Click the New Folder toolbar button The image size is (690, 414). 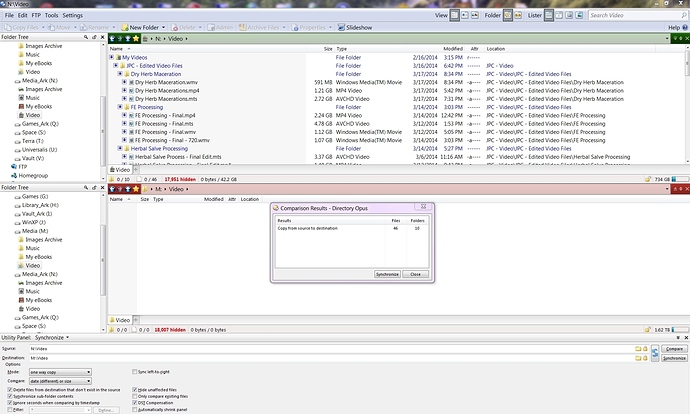[140, 27]
